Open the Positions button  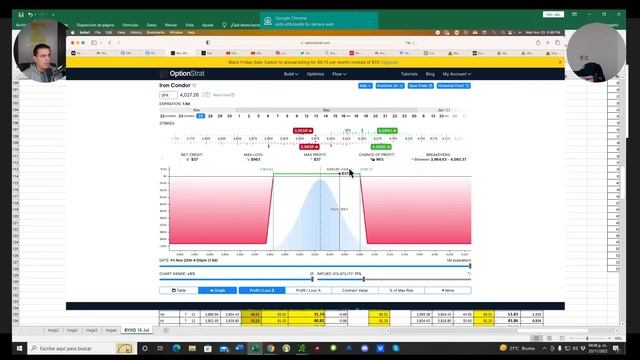[x=390, y=86]
